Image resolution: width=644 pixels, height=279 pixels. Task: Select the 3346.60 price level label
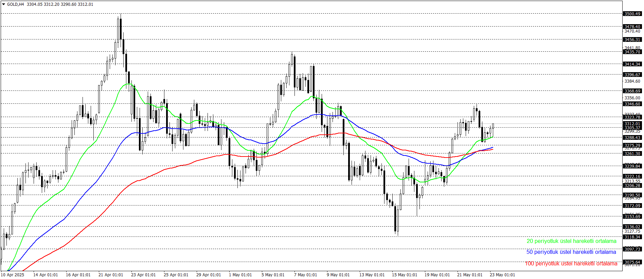point(632,104)
